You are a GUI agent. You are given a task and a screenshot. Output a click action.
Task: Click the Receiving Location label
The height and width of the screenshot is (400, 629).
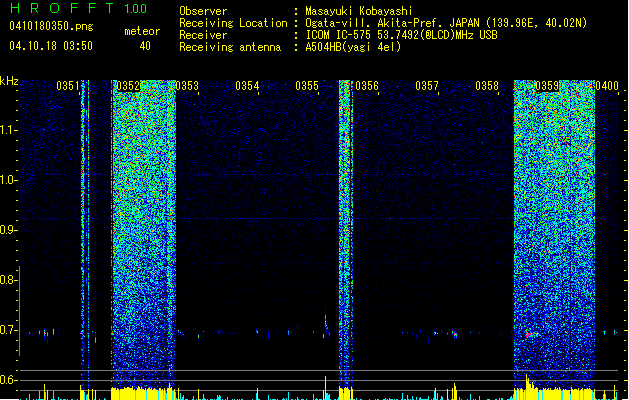(233, 23)
